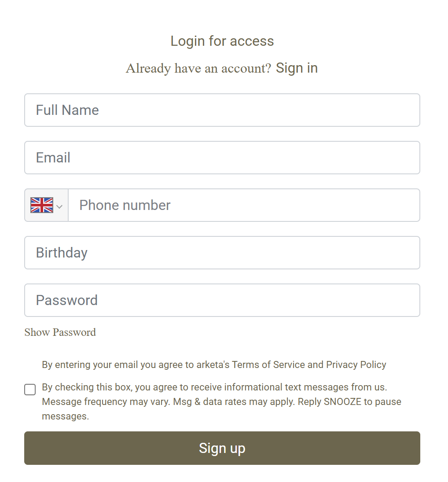Click the "Login for access" heading

pos(222,41)
